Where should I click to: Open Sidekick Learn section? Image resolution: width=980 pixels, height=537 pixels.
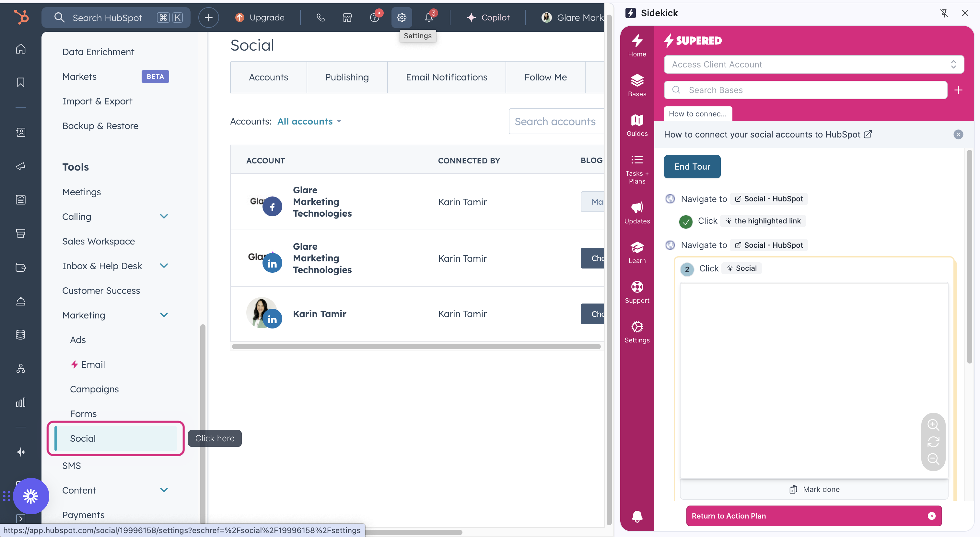coord(637,252)
